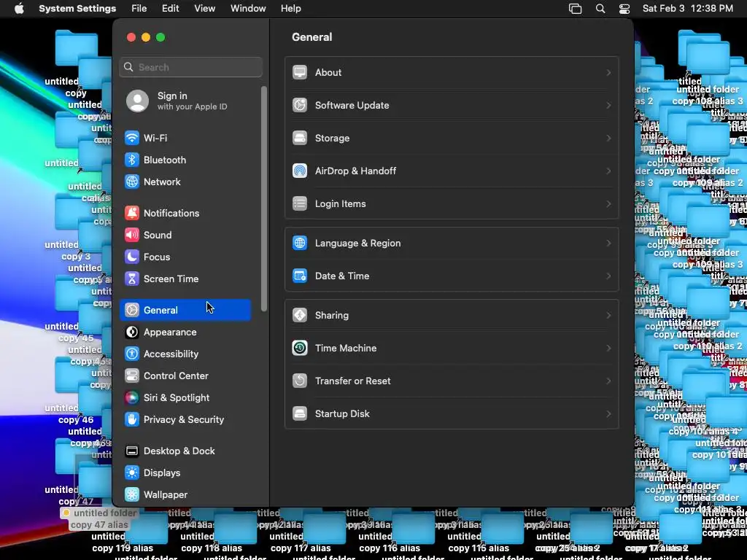Click the Startup Disk icon

click(x=300, y=415)
